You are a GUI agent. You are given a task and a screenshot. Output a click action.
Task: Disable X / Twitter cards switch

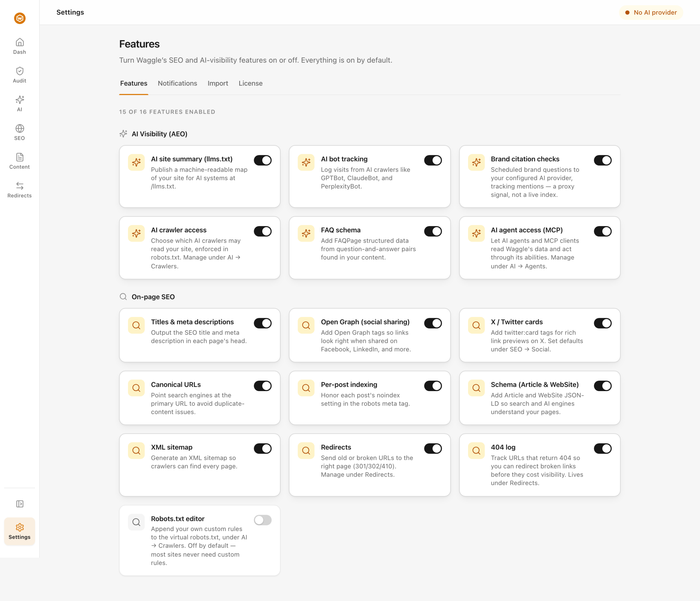coord(603,323)
